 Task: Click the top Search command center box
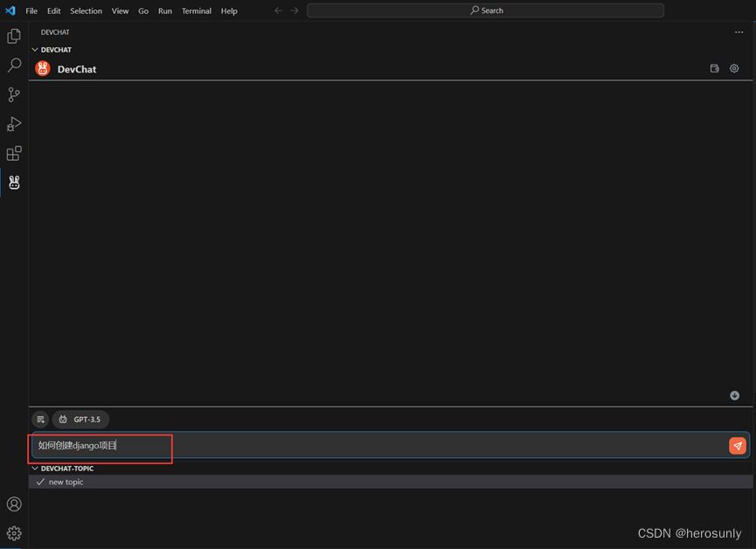(485, 10)
